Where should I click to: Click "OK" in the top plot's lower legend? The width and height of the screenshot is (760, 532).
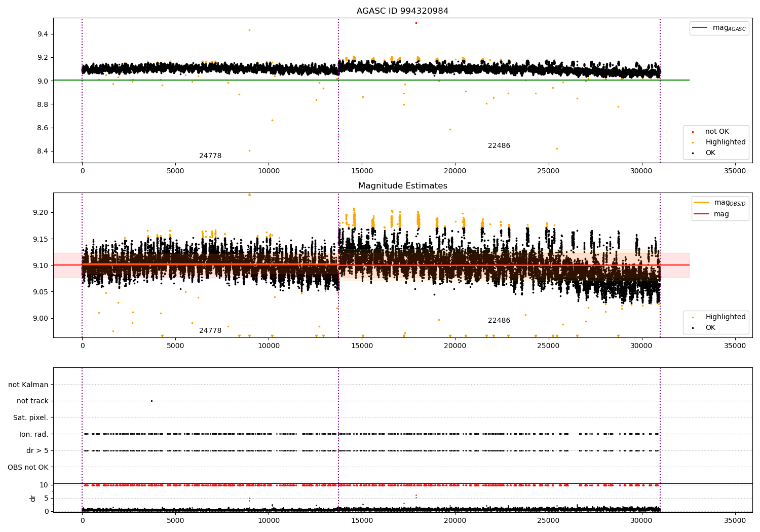[x=710, y=153]
